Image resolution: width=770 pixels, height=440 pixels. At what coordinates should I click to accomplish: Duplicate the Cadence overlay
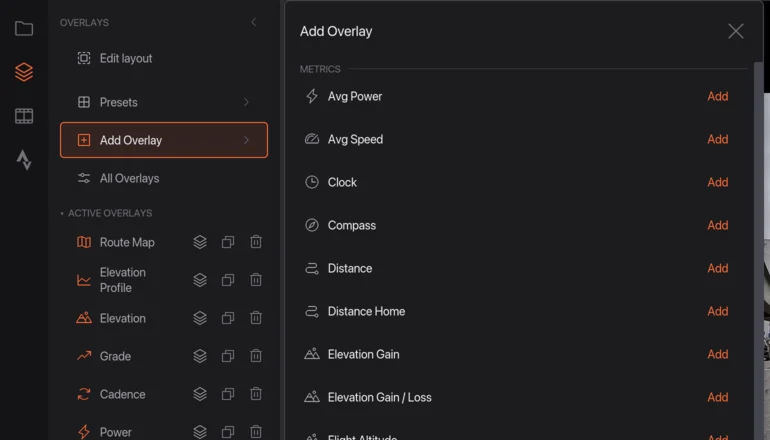[x=228, y=394]
